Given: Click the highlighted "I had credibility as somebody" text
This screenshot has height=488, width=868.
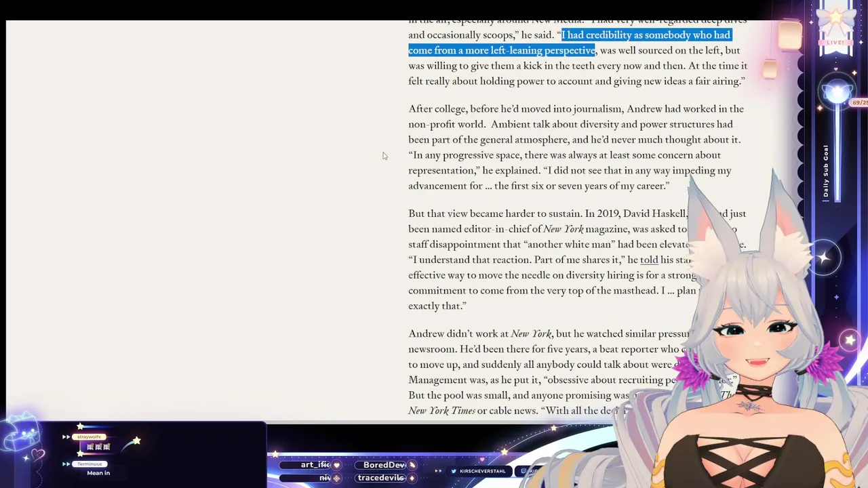Looking at the screenshot, I should point(627,35).
